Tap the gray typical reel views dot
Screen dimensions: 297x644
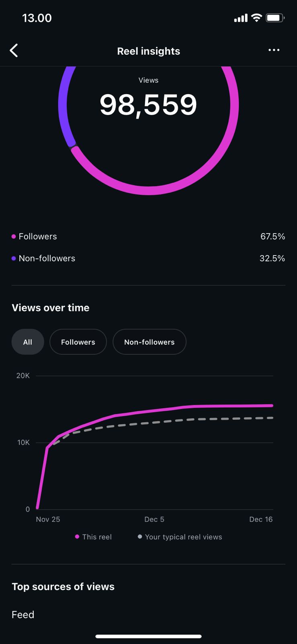point(140,537)
